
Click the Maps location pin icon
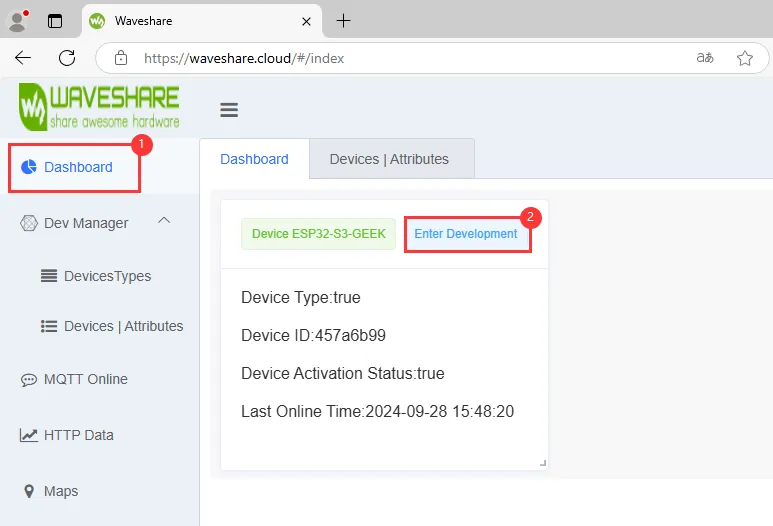29,491
